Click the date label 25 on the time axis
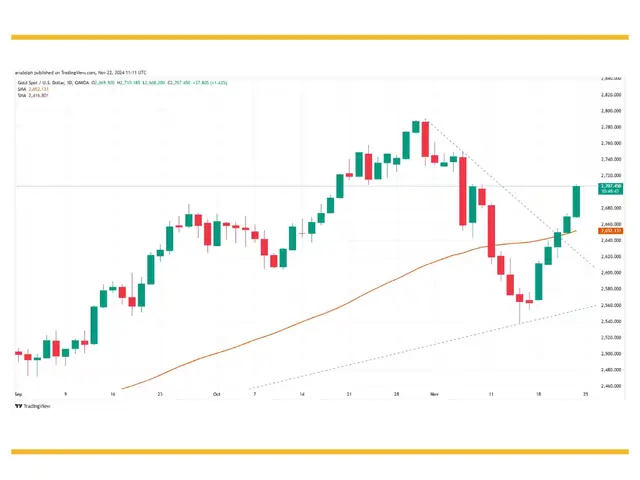The width and height of the screenshot is (640, 480). coord(586,394)
